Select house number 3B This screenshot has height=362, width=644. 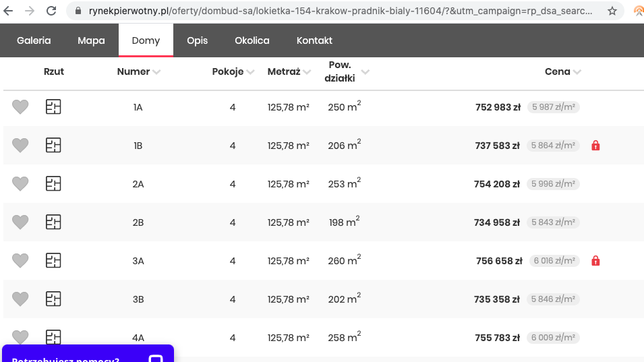[138, 299]
